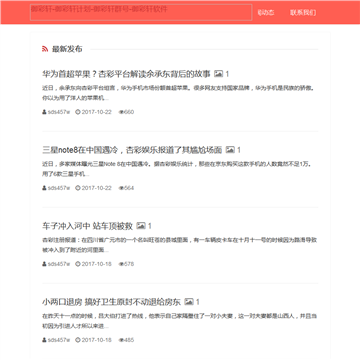Open article 三星note8在中国遇冷

(132, 150)
